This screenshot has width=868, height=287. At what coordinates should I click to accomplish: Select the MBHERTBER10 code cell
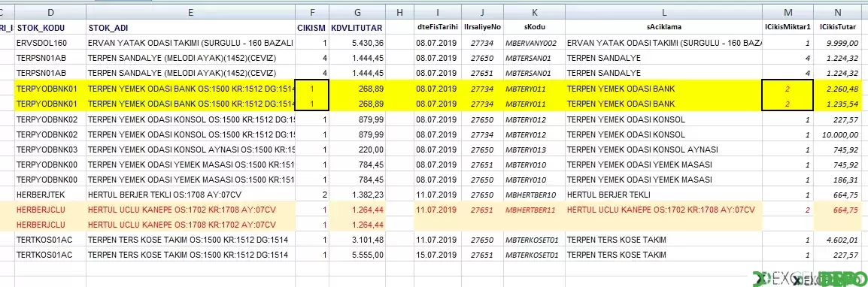(534, 195)
